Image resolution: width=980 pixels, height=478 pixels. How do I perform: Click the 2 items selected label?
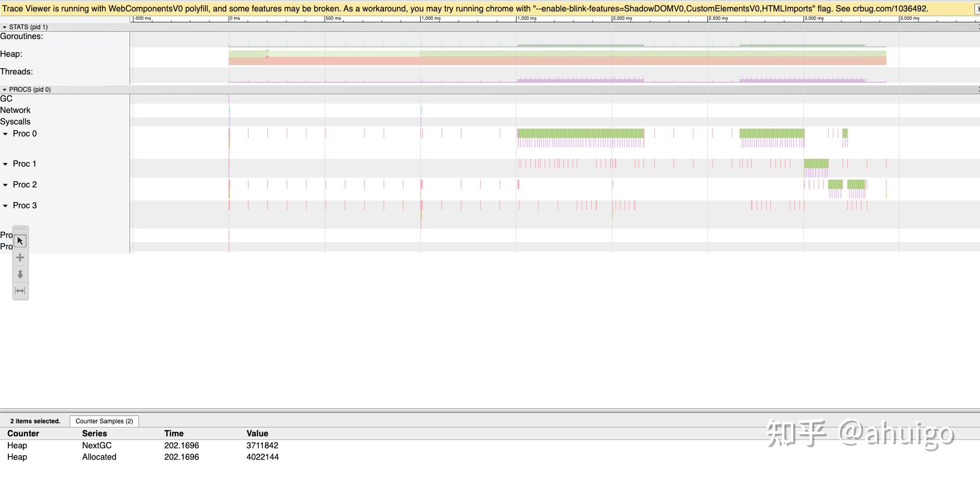[x=35, y=421]
